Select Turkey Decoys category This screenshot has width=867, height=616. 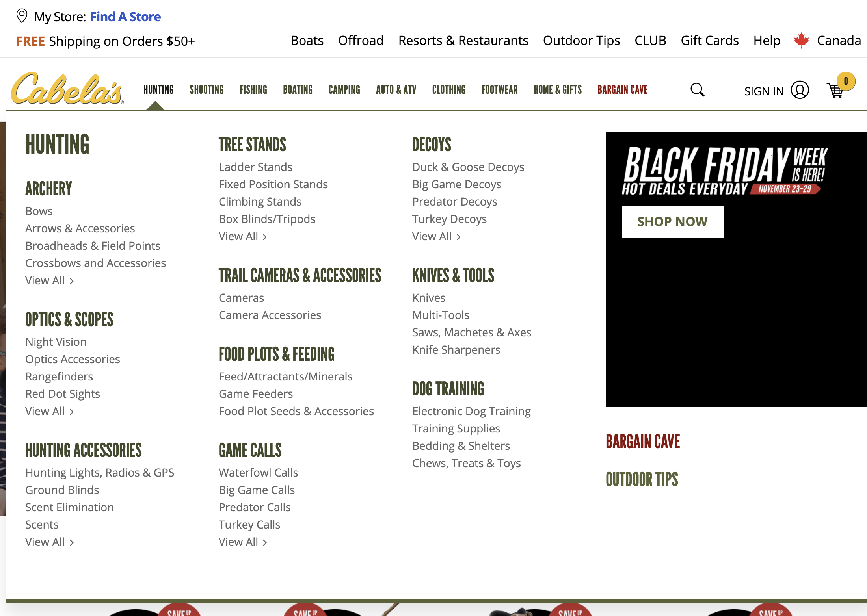tap(449, 219)
